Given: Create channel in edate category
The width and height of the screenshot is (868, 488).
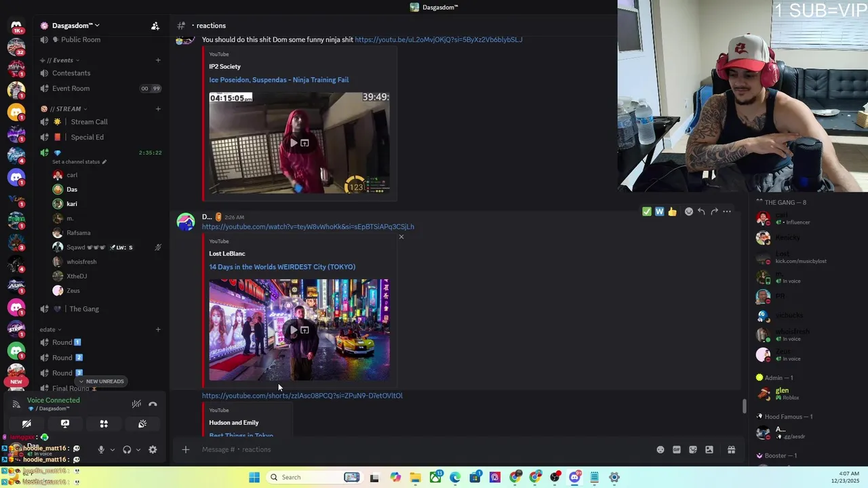Looking at the screenshot, I should point(158,330).
